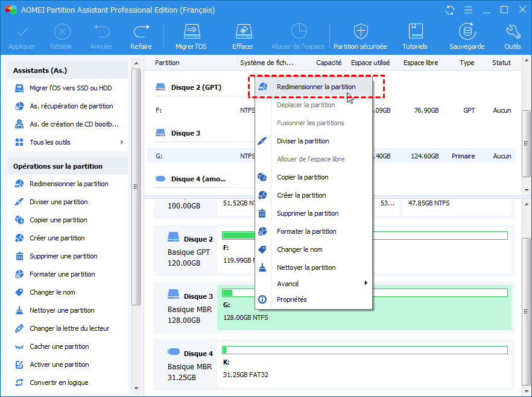Expand Tous les outils submenu arrow
The width and height of the screenshot is (532, 397).
[x=122, y=142]
